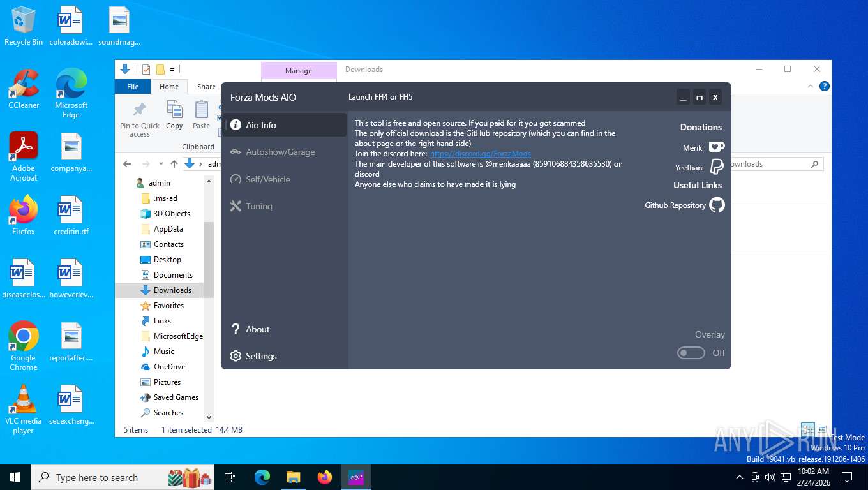The height and width of the screenshot is (490, 868).
Task: Maximize the Forza Mods AIO window
Action: [700, 97]
